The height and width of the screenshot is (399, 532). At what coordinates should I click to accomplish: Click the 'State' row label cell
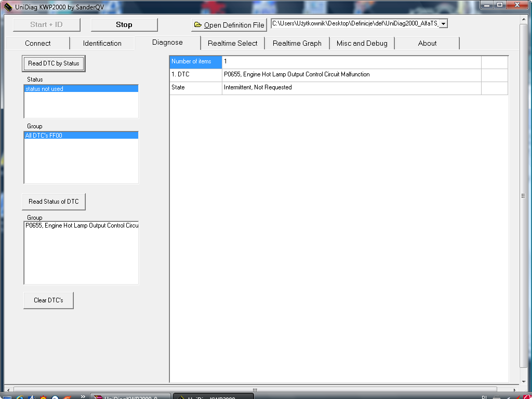tap(196, 87)
